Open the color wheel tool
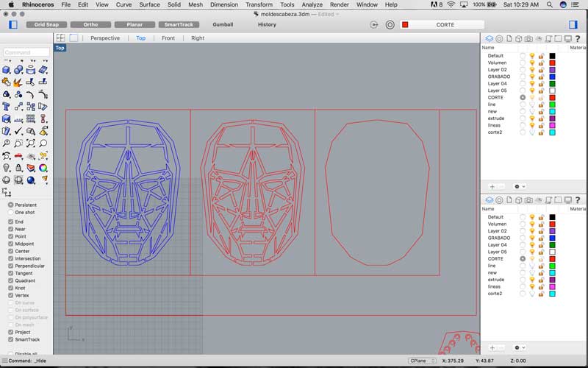 [43, 168]
